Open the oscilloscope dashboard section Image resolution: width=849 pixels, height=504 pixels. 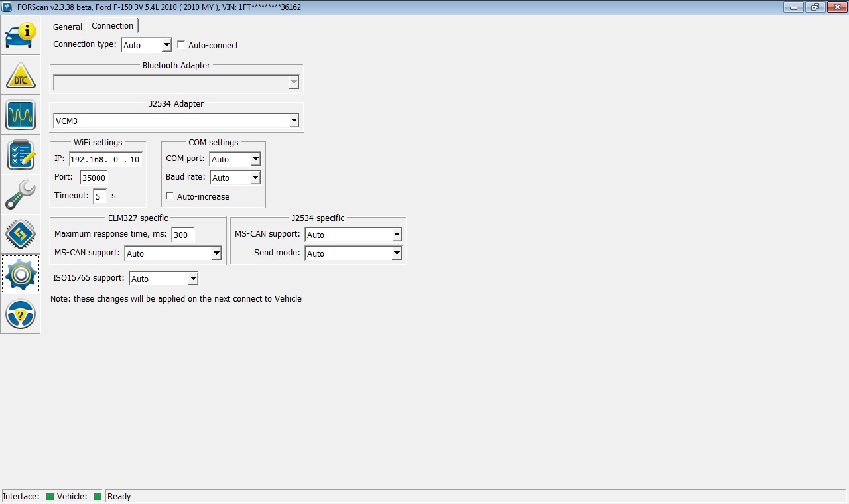[x=21, y=115]
